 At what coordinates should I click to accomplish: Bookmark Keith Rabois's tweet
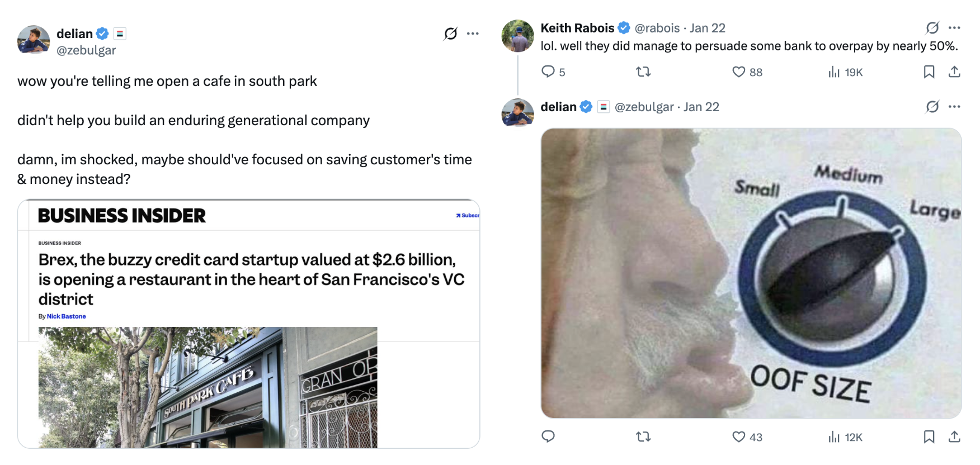929,72
